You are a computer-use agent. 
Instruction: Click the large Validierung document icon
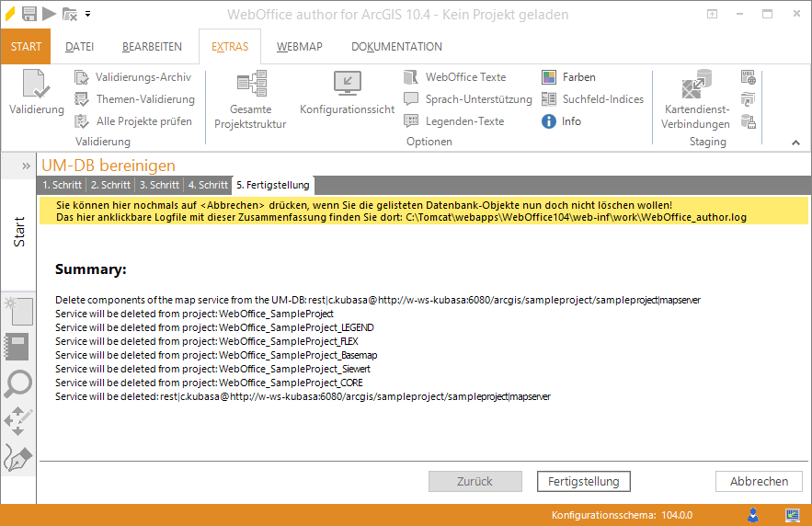36,84
